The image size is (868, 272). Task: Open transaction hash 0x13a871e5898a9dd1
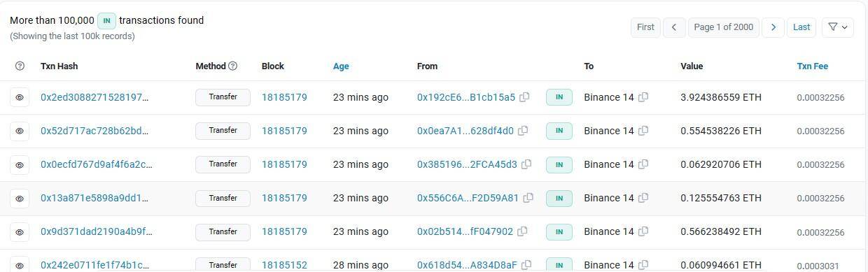pyautogui.click(x=94, y=198)
